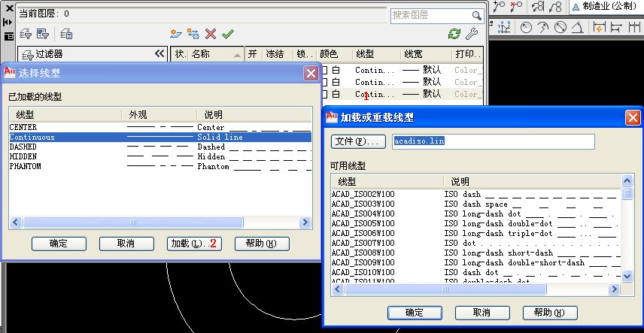Select ACAD_ISO04W100 long-dash dot linetype
Image resolution: width=644 pixels, height=333 pixels.
click(475, 214)
